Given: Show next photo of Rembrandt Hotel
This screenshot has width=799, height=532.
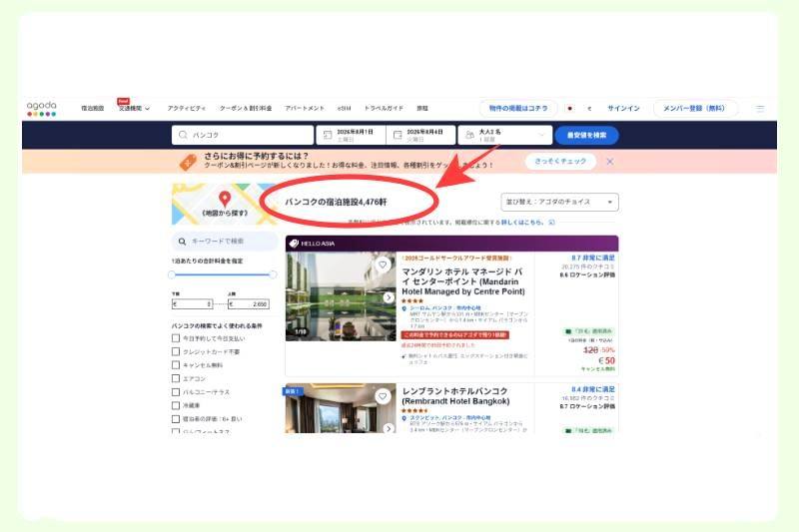Looking at the screenshot, I should click(x=389, y=428).
